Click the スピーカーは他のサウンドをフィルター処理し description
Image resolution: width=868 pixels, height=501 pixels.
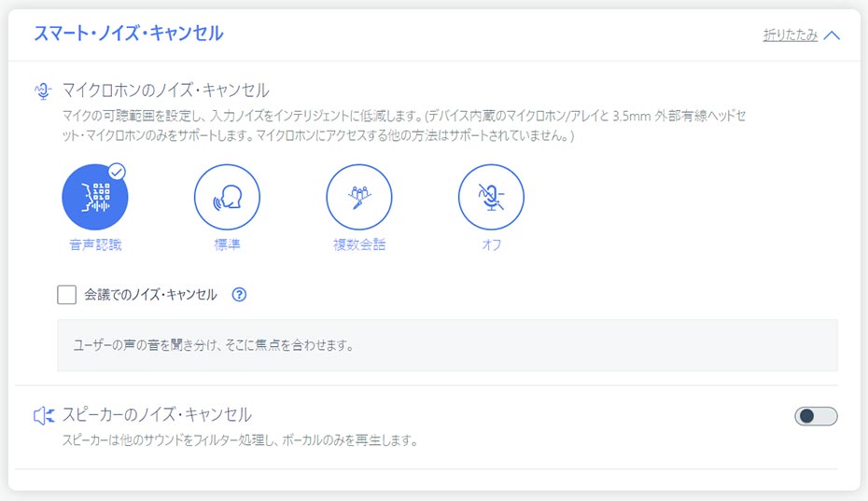tap(240, 440)
